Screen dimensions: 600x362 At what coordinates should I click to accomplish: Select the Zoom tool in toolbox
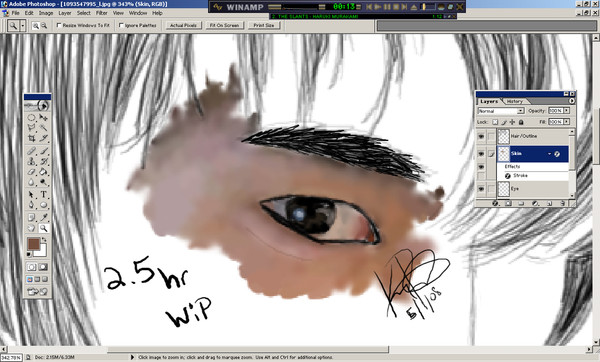(44, 228)
